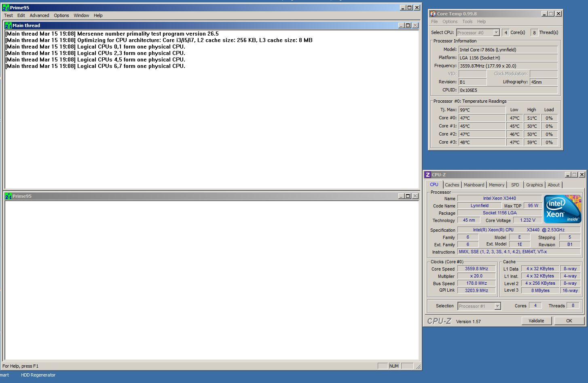Switch to the CPU tab in CPU-Z
The image size is (588, 383).
(x=434, y=184)
